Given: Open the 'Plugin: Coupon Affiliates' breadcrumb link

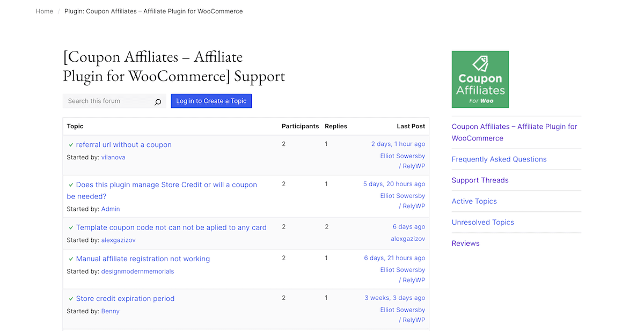Looking at the screenshot, I should [153, 11].
